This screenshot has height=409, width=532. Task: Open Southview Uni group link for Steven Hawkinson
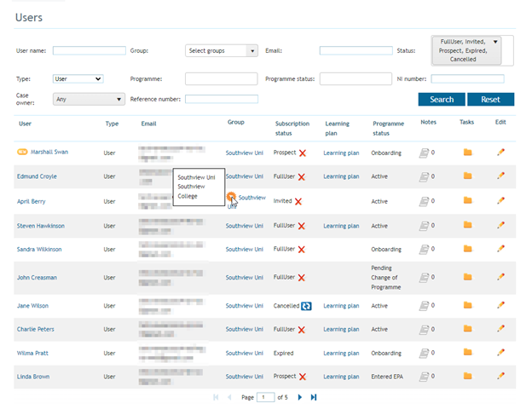tap(245, 226)
